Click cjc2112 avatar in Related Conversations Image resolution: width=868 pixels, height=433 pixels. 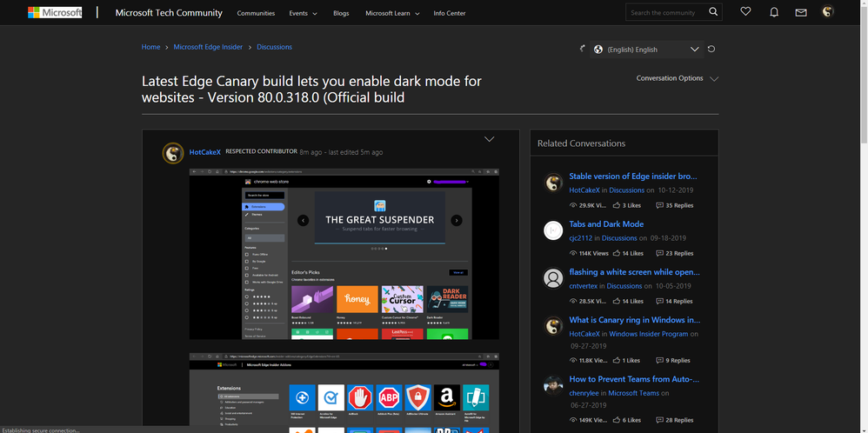[x=553, y=230]
